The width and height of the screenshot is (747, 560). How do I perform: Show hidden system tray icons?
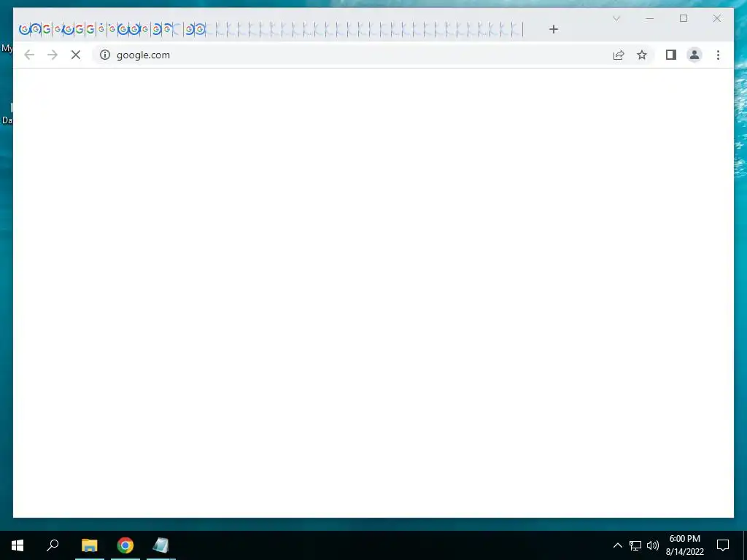(617, 545)
